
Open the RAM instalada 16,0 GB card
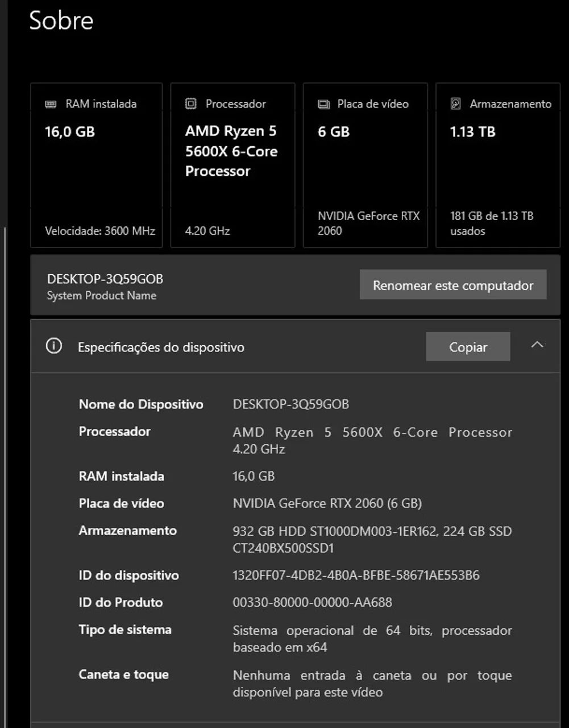pyautogui.click(x=96, y=166)
